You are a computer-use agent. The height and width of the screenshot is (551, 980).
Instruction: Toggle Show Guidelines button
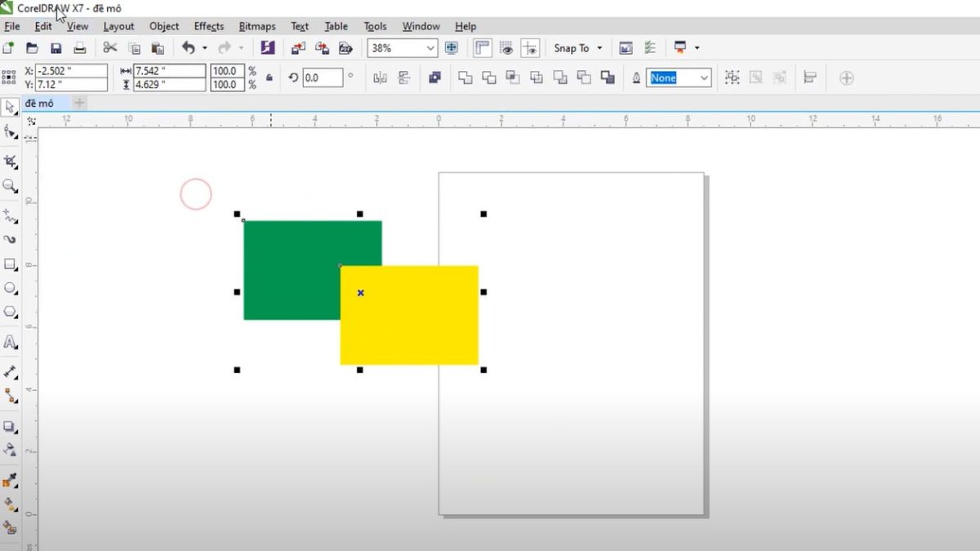pyautogui.click(x=531, y=48)
